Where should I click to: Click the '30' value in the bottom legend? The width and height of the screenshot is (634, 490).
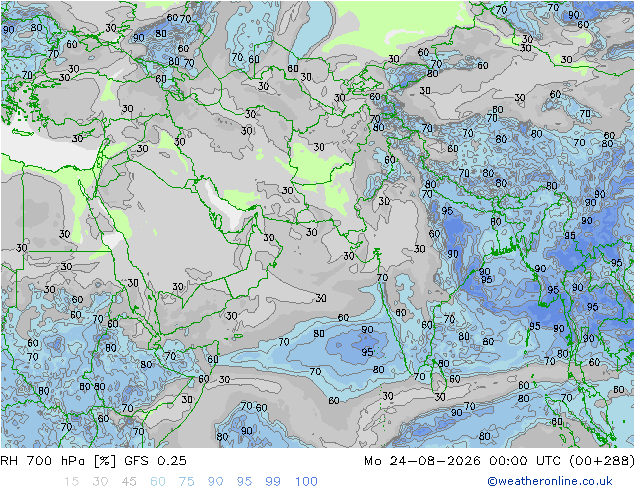click(100, 482)
